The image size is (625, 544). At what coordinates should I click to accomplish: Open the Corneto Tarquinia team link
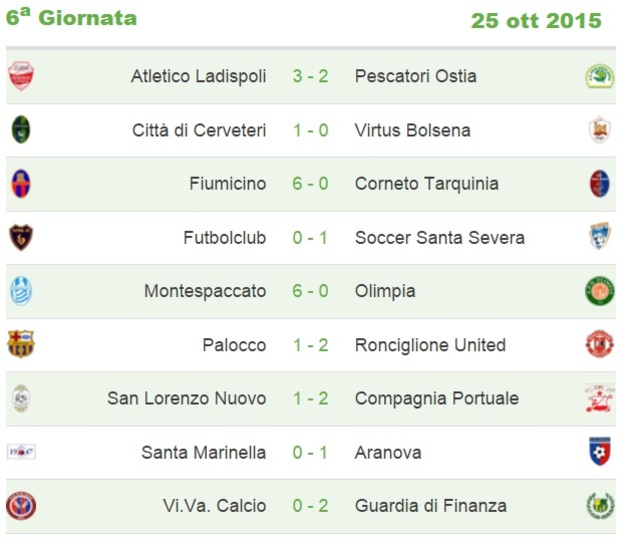[426, 184]
